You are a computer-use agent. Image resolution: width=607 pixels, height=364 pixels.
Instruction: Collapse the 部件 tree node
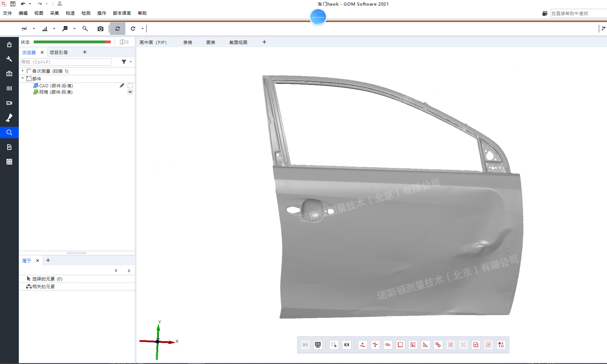coord(23,78)
